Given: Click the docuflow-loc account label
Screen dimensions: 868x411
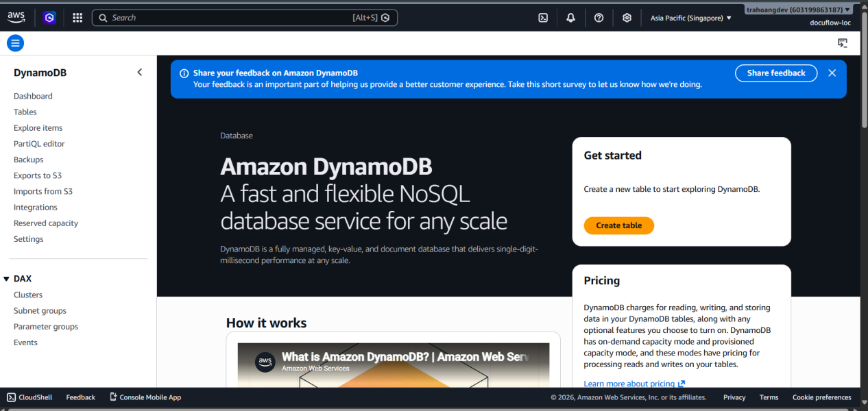Looking at the screenshot, I should click(x=830, y=23).
